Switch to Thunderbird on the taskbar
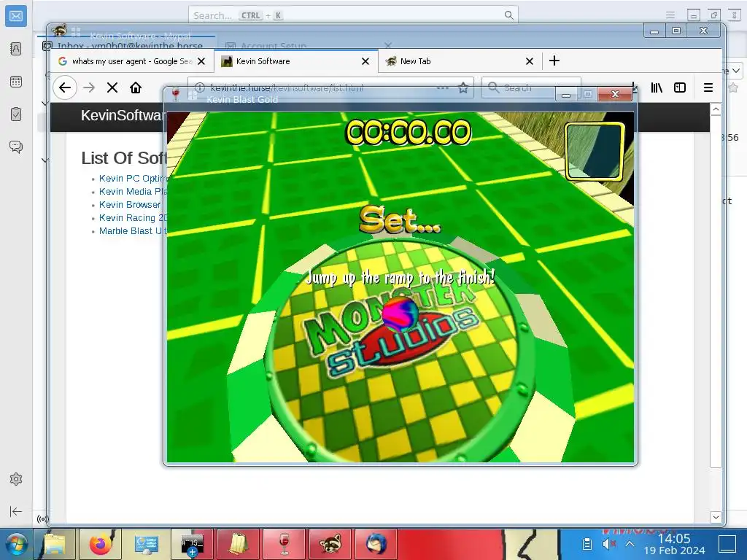This screenshot has width=747, height=560. [x=376, y=544]
